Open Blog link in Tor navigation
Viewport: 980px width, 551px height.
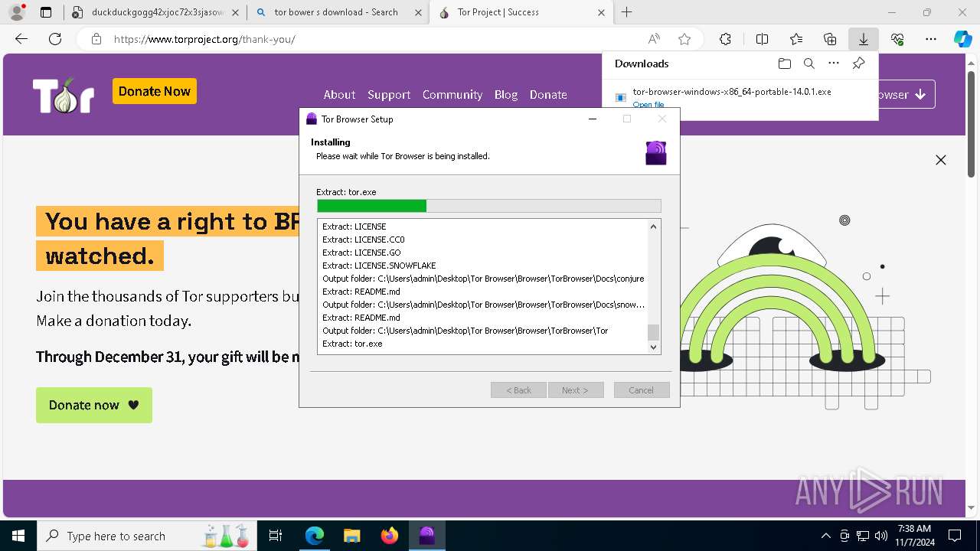click(x=506, y=95)
